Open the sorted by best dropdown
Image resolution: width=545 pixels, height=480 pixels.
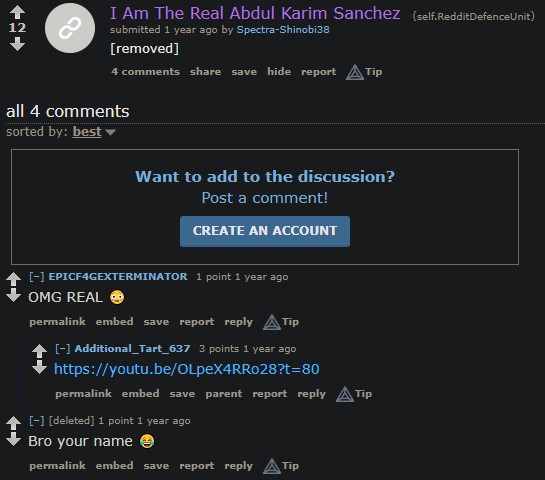[x=94, y=132]
